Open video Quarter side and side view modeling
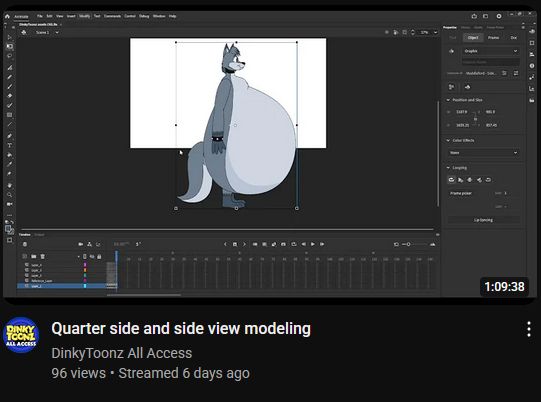The height and width of the screenshot is (402, 541). (181, 329)
